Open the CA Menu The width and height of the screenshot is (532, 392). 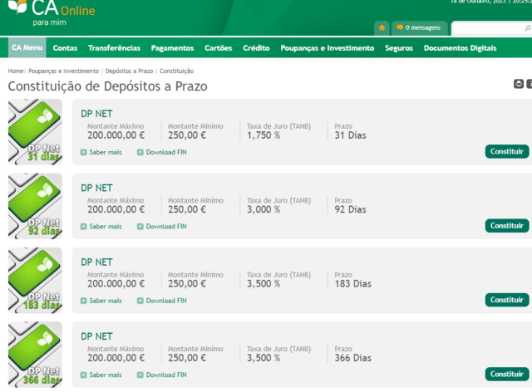click(x=27, y=47)
